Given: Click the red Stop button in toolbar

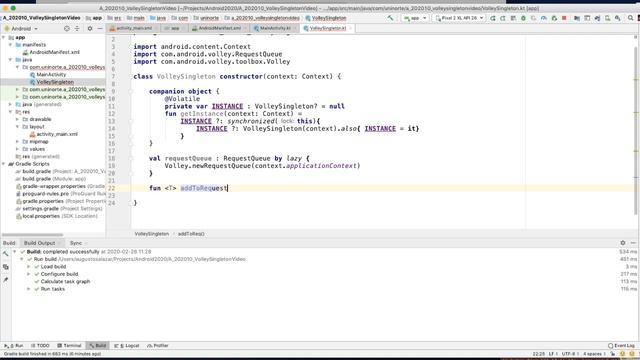Looking at the screenshot, I should [564, 18].
